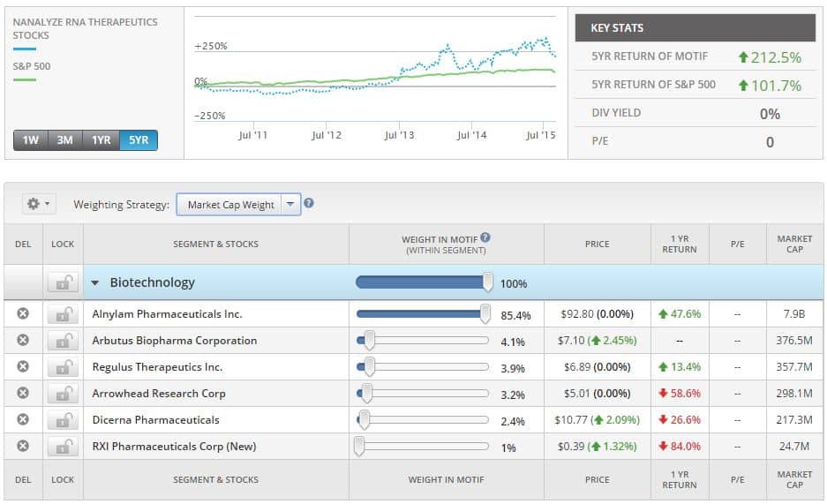Delete RXI Pharmaceuticals Corp row

pyautogui.click(x=23, y=447)
